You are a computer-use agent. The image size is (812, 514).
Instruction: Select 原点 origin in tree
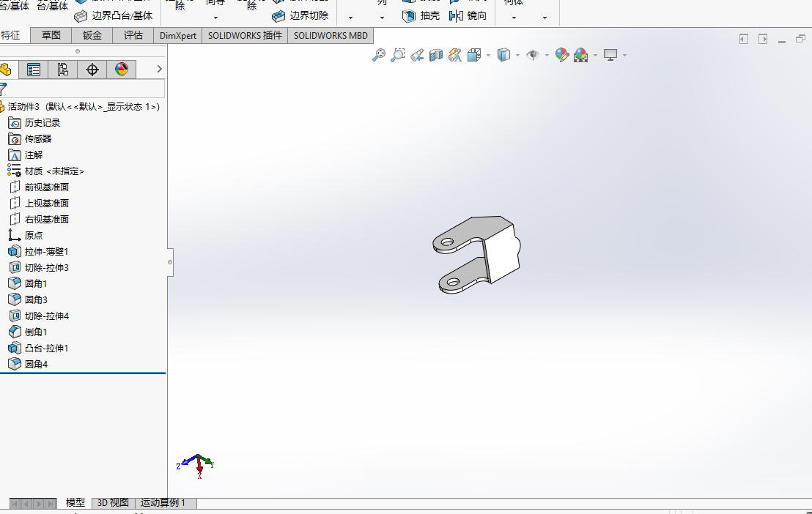click(x=26, y=235)
